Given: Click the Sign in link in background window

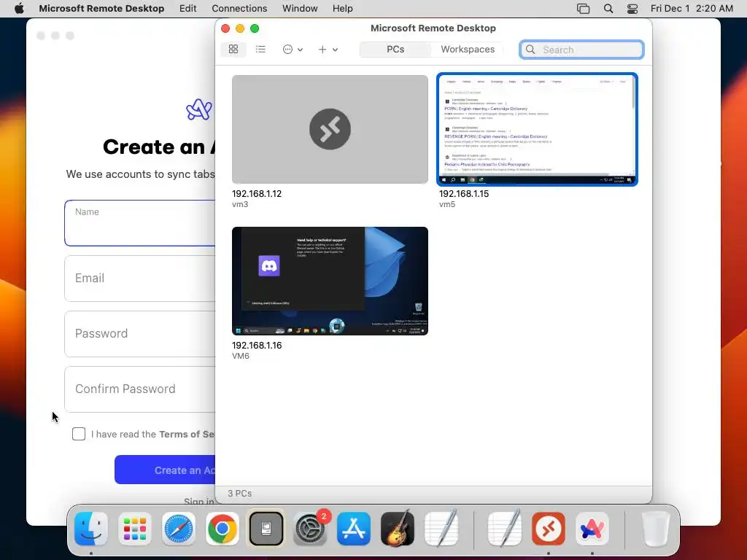Looking at the screenshot, I should pos(199,502).
